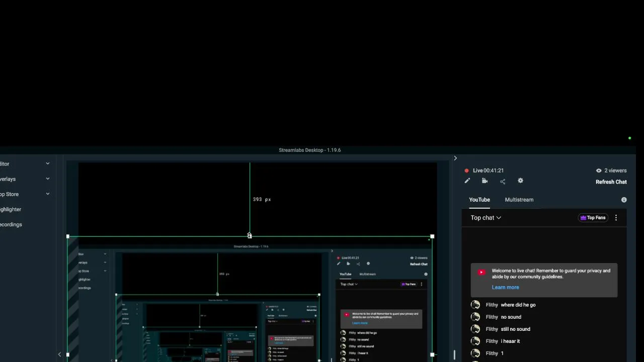Click Filthy's avatar beside 'still no sound'
This screenshot has width=644, height=362.
pyautogui.click(x=475, y=329)
